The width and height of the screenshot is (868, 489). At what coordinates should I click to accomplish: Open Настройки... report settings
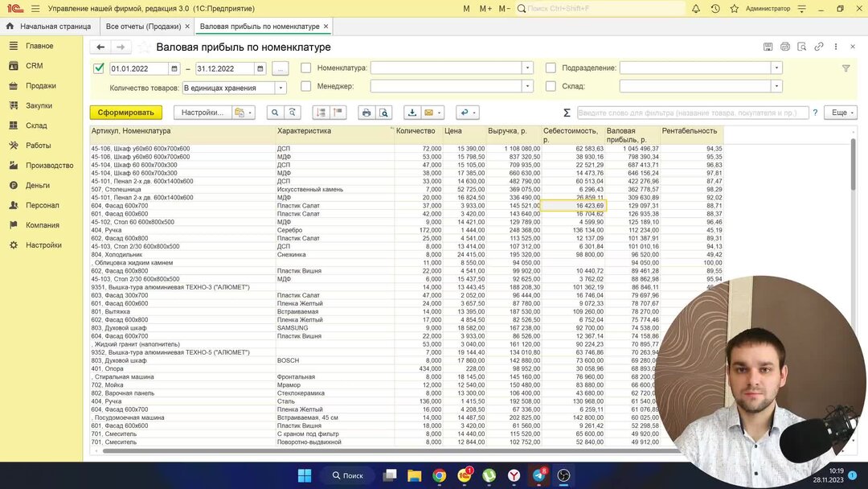(x=203, y=113)
